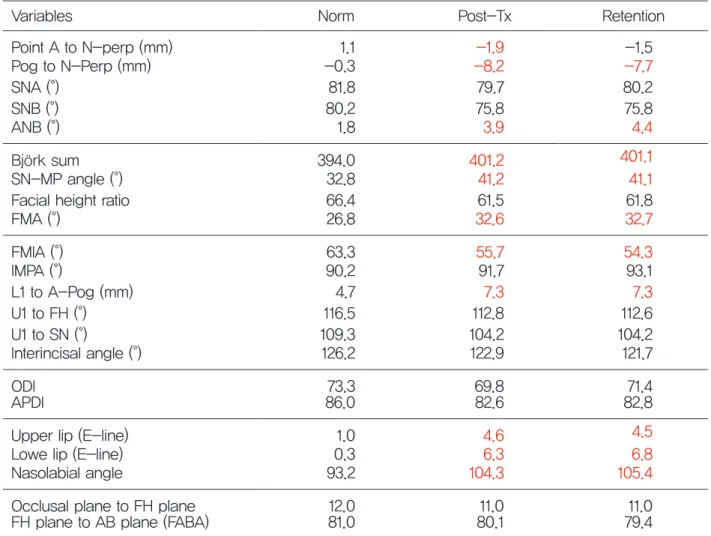Select the Nasolabial angle Post-Tx value 104.3
This screenshot has height=536, width=711.
pos(487,473)
